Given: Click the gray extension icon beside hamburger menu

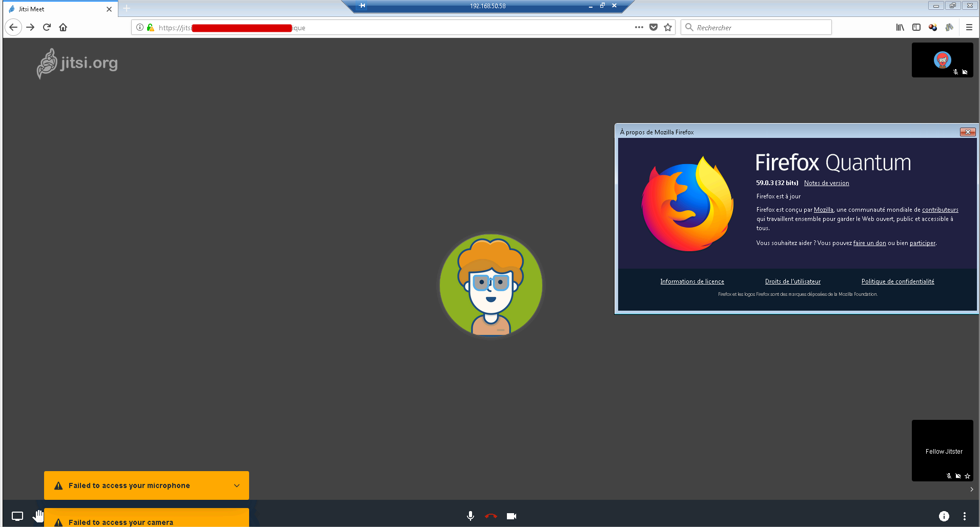Looking at the screenshot, I should [949, 28].
